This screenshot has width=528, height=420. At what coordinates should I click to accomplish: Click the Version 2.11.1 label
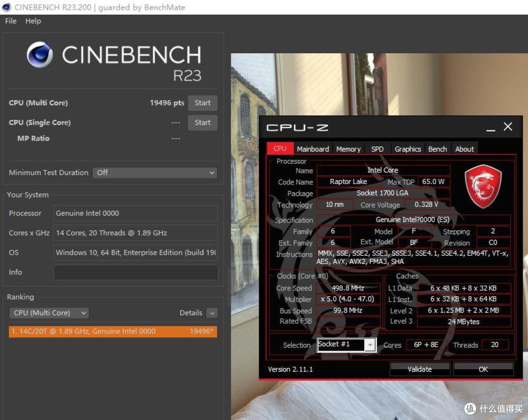pos(290,370)
